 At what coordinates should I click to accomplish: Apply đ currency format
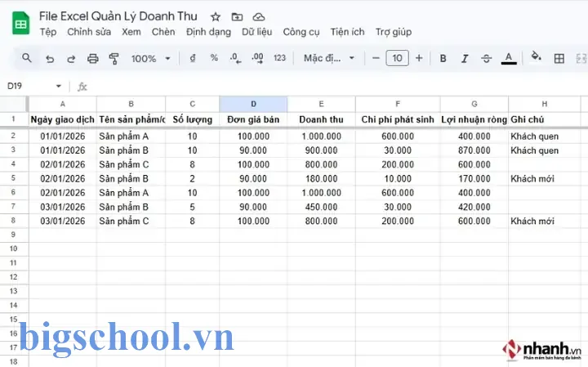click(x=193, y=58)
